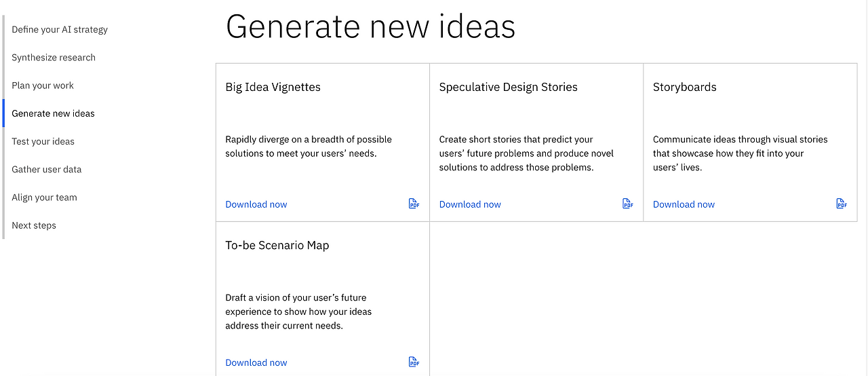Click the PDF icon on Storyboards card
The image size is (868, 376).
[841, 204]
